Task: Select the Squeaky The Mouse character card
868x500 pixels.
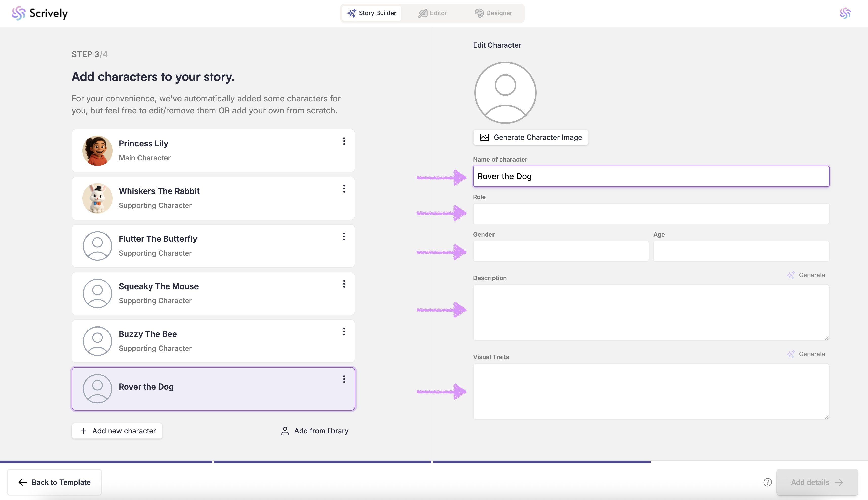Action: point(213,293)
